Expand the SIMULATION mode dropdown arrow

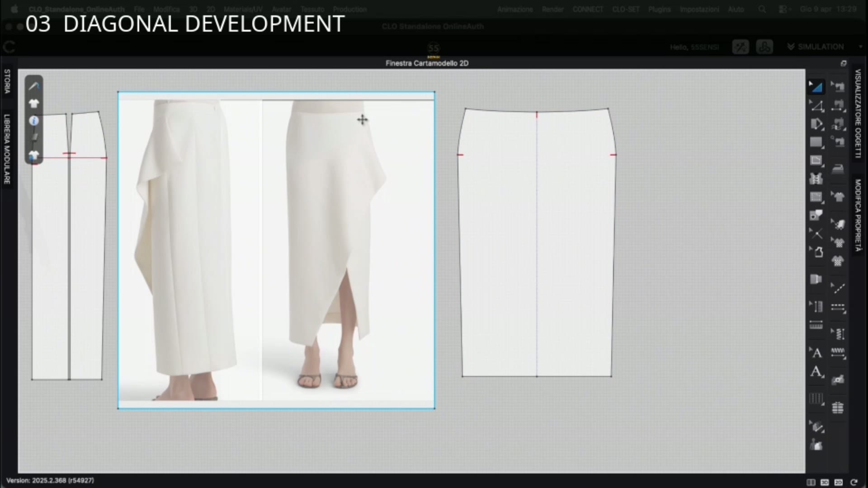860,47
